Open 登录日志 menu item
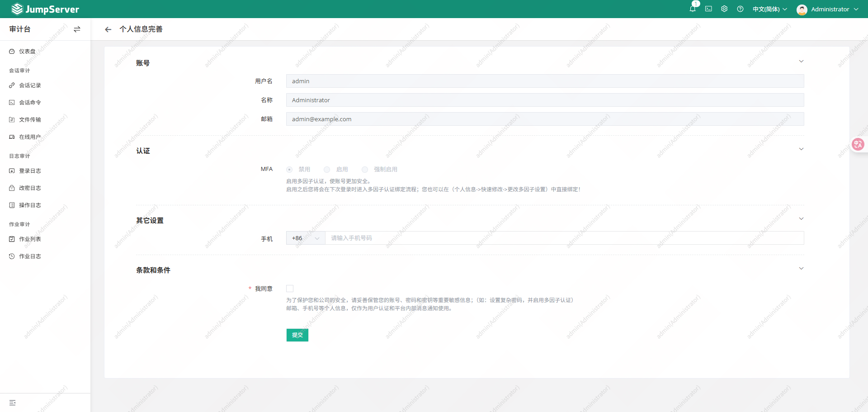This screenshot has width=868, height=412. 45,171
